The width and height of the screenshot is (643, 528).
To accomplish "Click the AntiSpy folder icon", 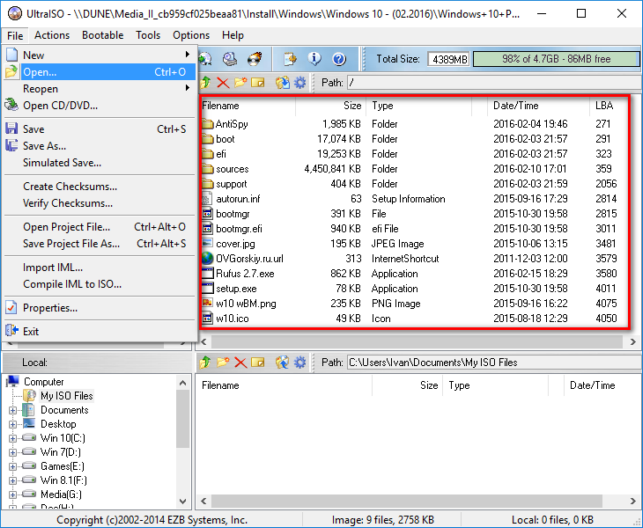I will coord(208,123).
